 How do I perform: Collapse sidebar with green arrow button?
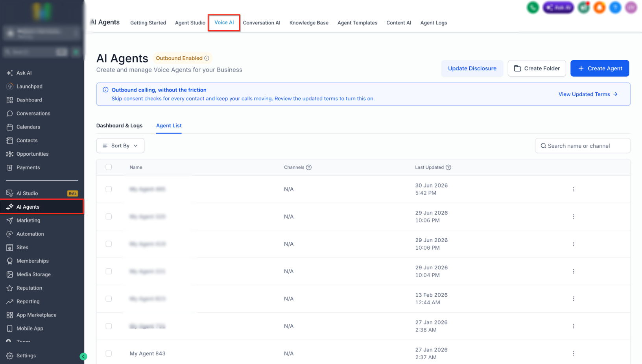[x=83, y=357]
